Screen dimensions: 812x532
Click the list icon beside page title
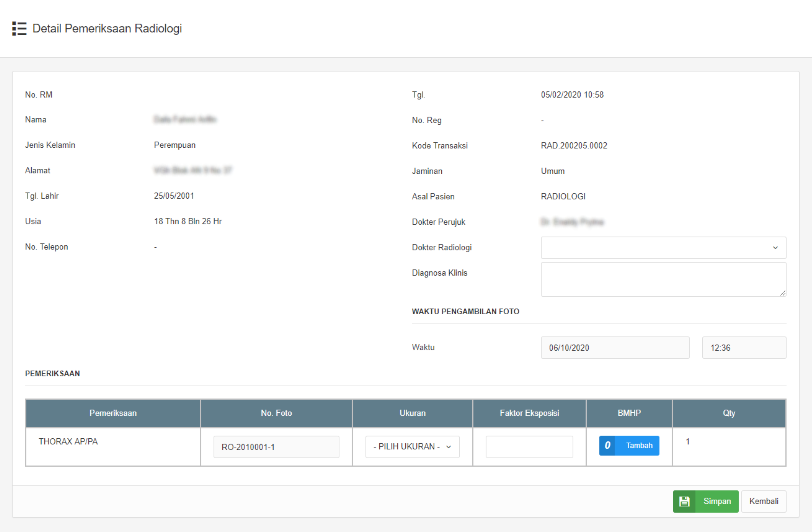coord(19,29)
